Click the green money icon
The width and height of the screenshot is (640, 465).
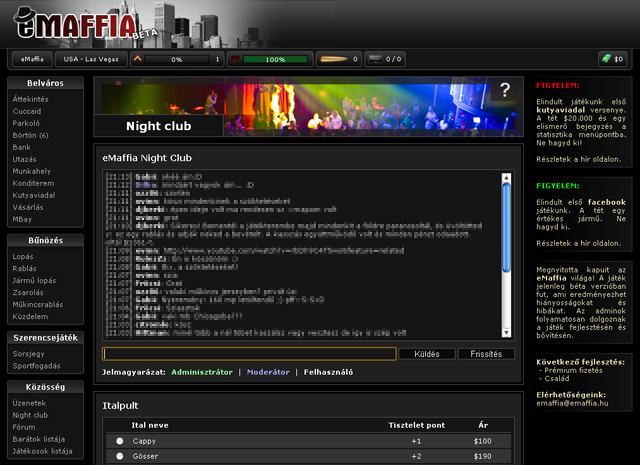605,59
